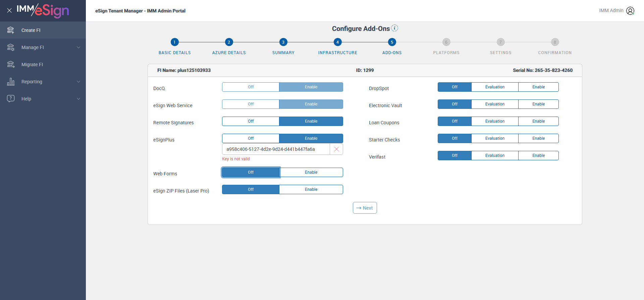Click the Help question mark icon
The image size is (644, 300).
(x=11, y=99)
